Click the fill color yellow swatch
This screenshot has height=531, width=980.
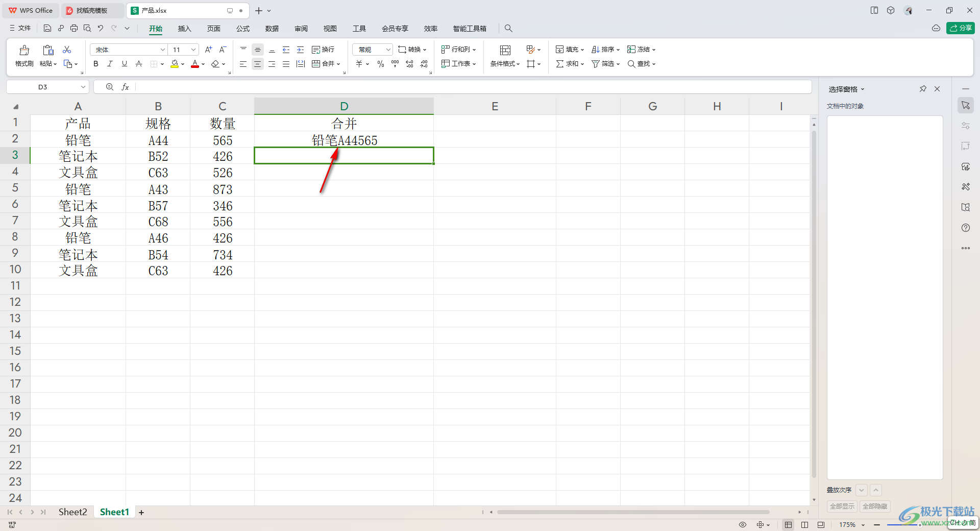point(175,64)
